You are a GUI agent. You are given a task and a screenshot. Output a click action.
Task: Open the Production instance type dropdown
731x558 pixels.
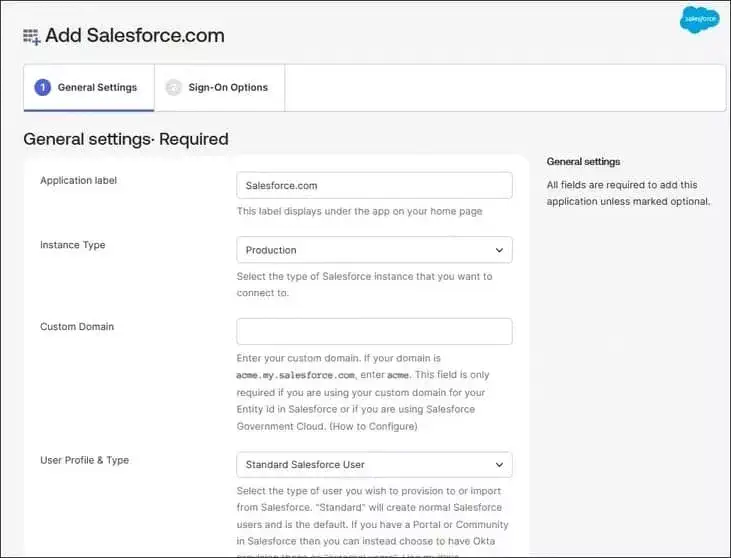pyautogui.click(x=374, y=250)
